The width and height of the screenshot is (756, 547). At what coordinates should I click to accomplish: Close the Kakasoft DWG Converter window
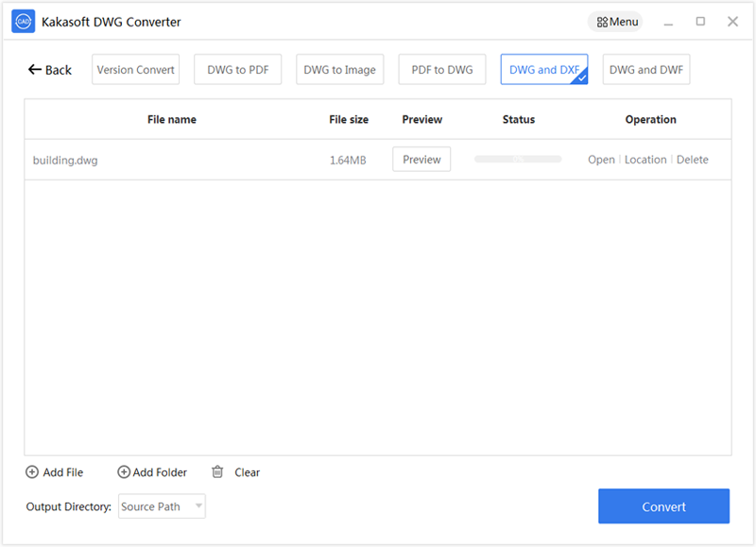click(733, 22)
